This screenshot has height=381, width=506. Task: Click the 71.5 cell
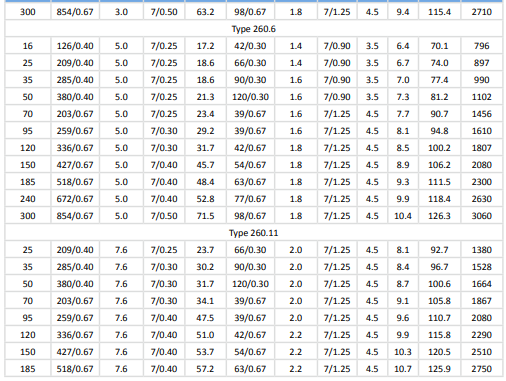[x=205, y=216]
